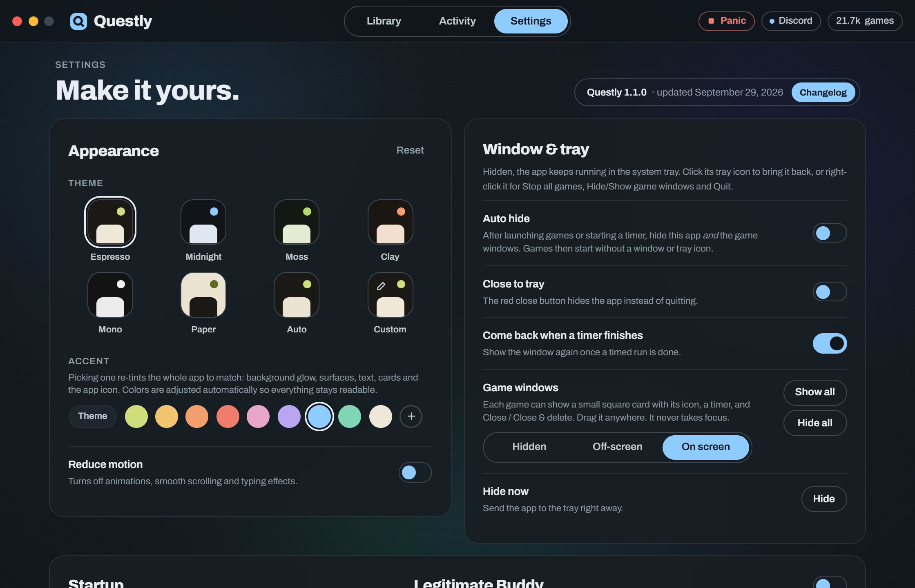Screen dimensions: 915x588
Task: Add a custom accent color with plus
Action: [x=411, y=416]
